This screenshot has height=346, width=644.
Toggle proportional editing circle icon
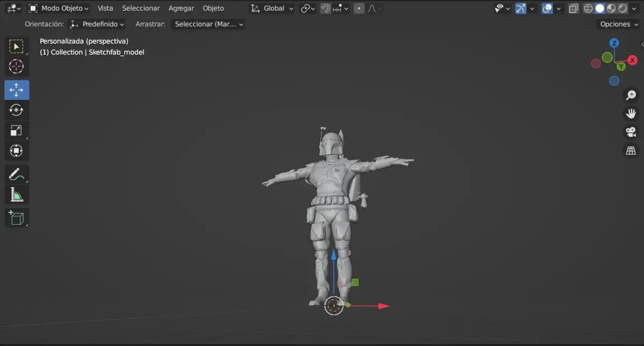tap(359, 9)
